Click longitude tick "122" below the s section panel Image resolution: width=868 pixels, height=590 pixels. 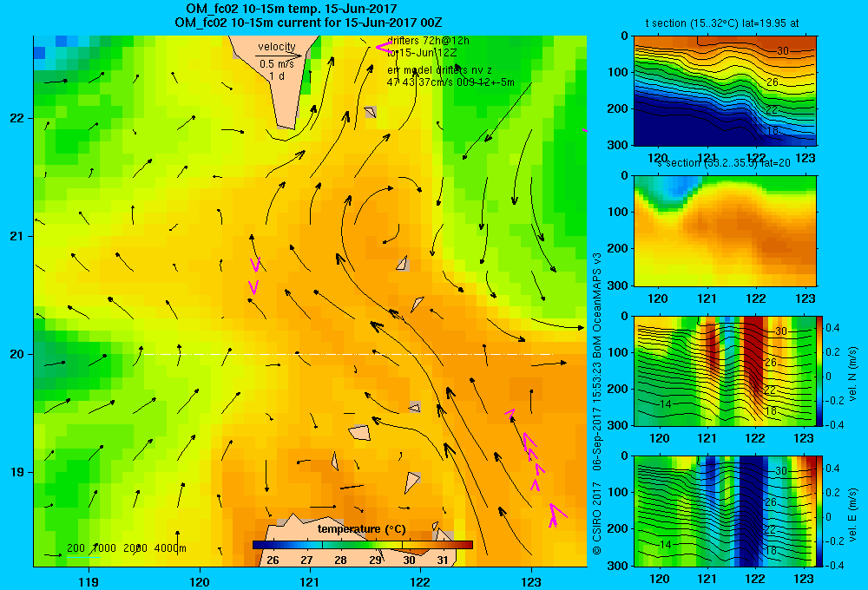(x=756, y=298)
